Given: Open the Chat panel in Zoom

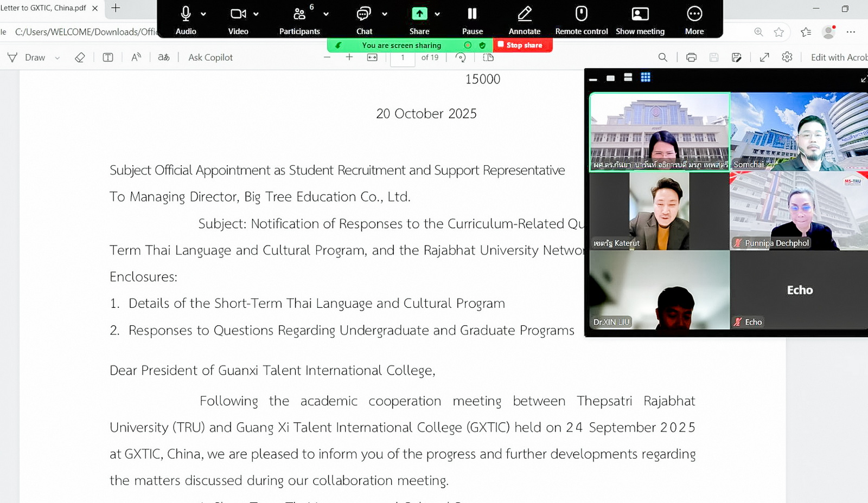Looking at the screenshot, I should pyautogui.click(x=363, y=14).
